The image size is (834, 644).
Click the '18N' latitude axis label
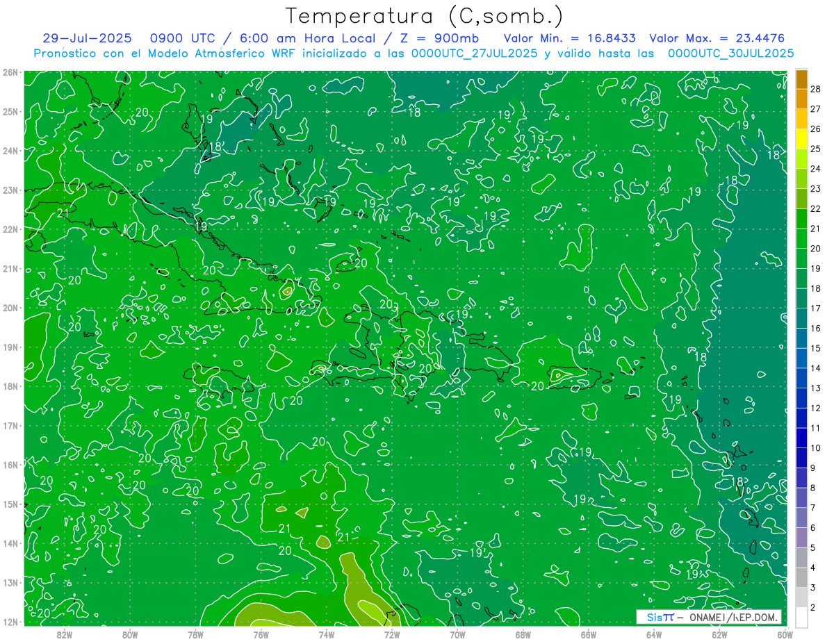point(10,386)
